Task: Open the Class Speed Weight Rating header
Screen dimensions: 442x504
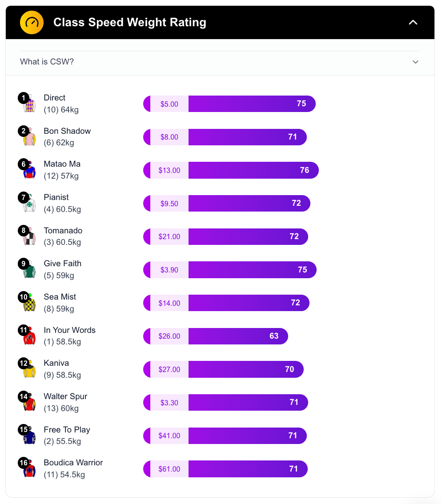Action: point(130,22)
